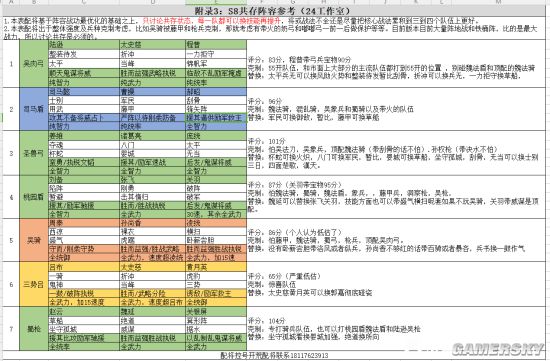Select the general cell 赵云
Screen dimensions: 550x361
click(x=84, y=311)
